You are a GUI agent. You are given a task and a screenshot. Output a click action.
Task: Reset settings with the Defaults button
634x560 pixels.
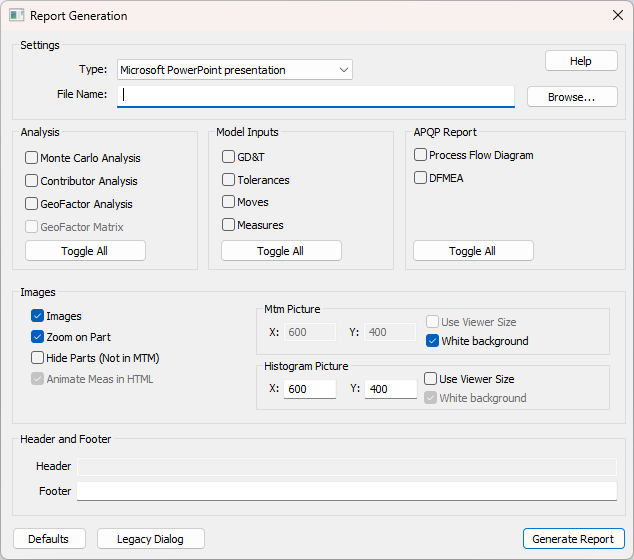click(49, 539)
